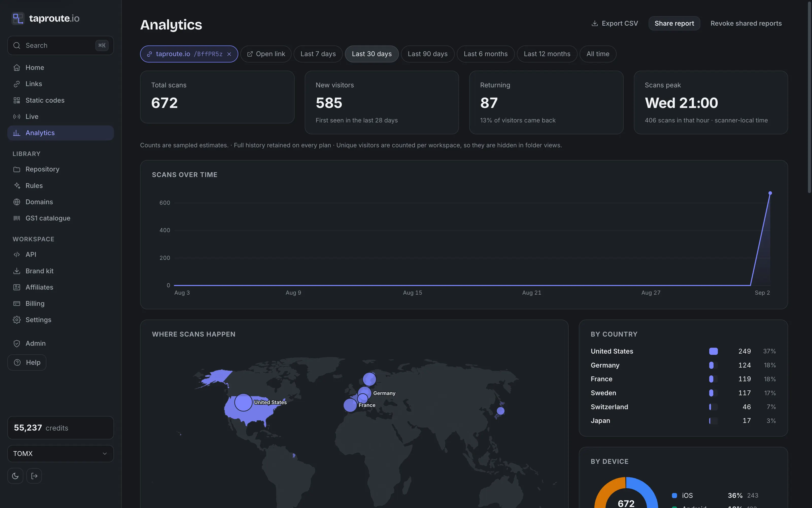Viewport: 812px width, 508px height.
Task: Open the Help button
Action: click(27, 362)
